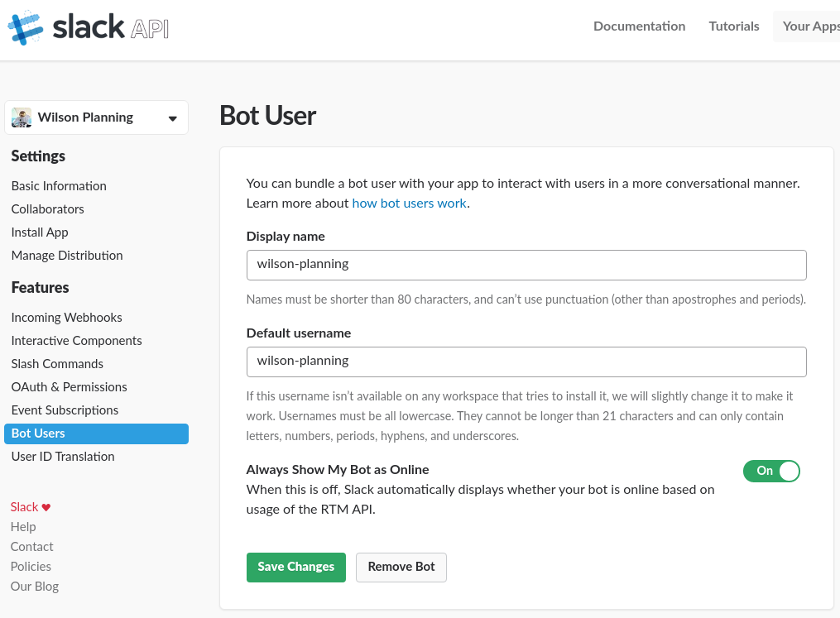The height and width of the screenshot is (618, 840).
Task: Click the Slack API logo
Action: [88, 27]
